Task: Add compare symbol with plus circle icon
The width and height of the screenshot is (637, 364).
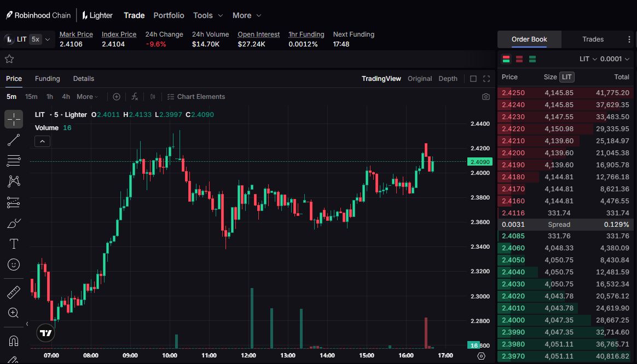Action: [116, 97]
